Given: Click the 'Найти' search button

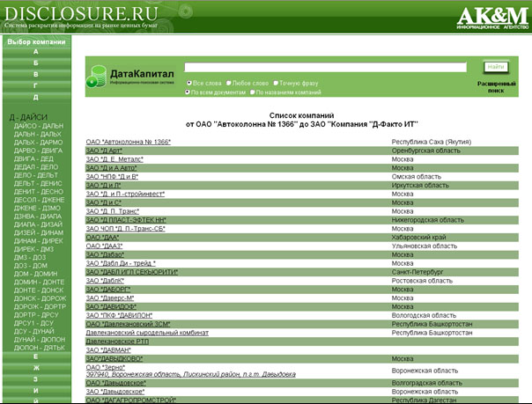Looking at the screenshot, I should pos(496,67).
